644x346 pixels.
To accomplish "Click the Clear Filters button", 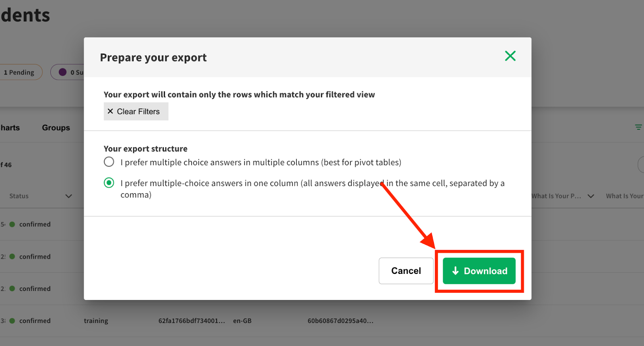I will coord(136,112).
